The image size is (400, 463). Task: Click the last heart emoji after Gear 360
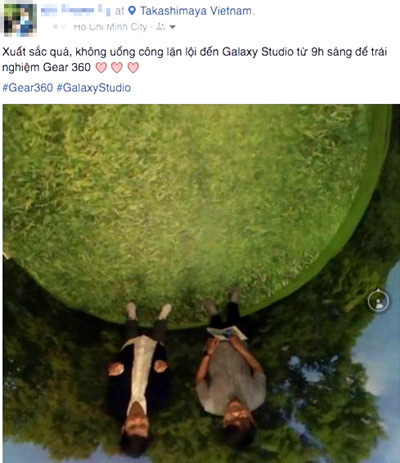[133, 67]
